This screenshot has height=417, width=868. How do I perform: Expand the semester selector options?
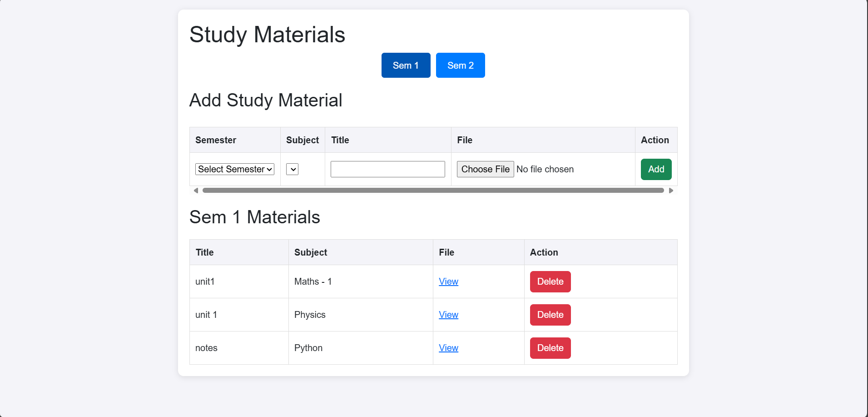[x=234, y=169]
